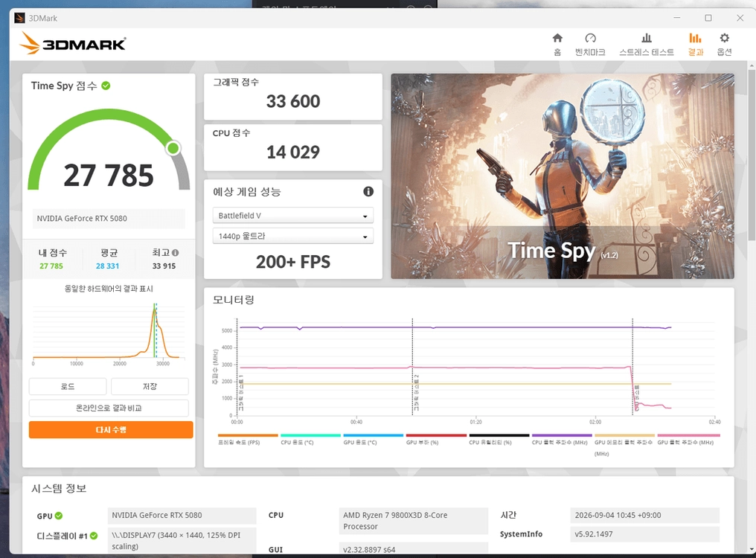Viewport: 756px width, 558px height.
Task: Click the Time Spy preview image
Action: [x=563, y=176]
